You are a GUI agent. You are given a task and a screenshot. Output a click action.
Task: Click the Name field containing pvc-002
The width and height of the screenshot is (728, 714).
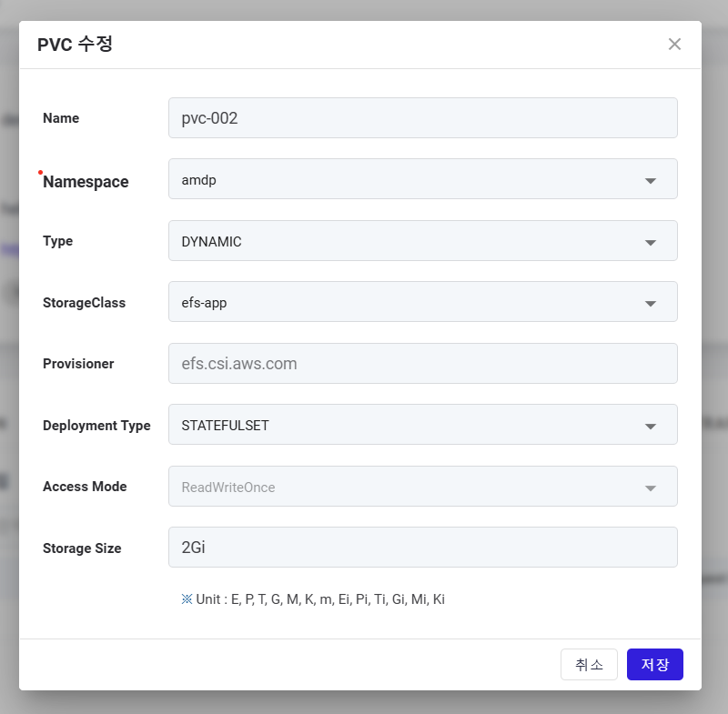pyautogui.click(x=422, y=118)
